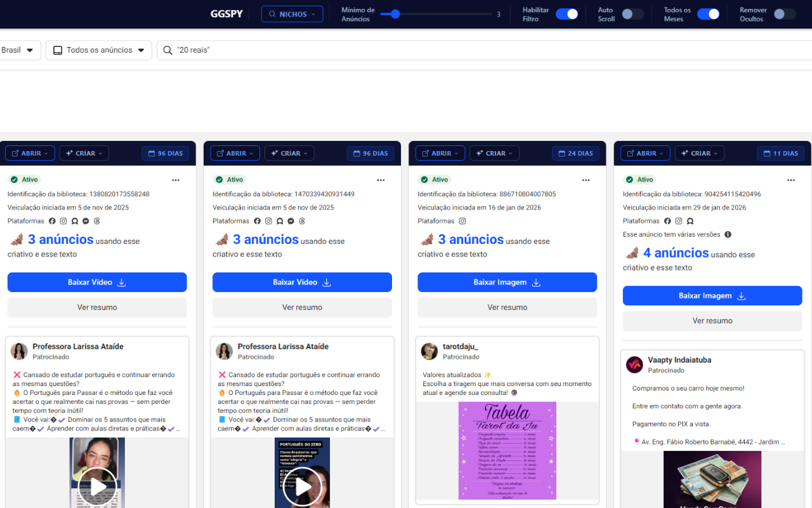Click the "4 anúncios" count text

676,253
